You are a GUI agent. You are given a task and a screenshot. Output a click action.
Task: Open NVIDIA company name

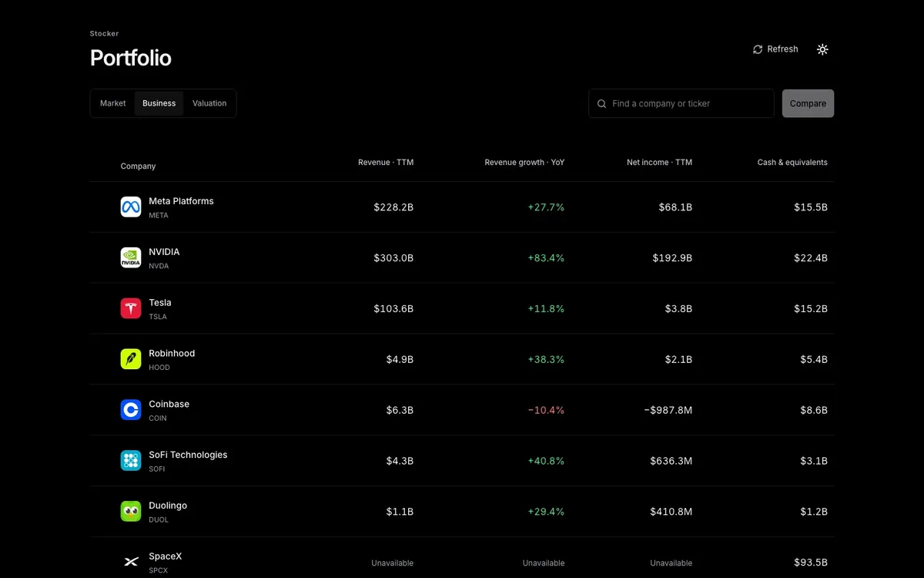164,252
